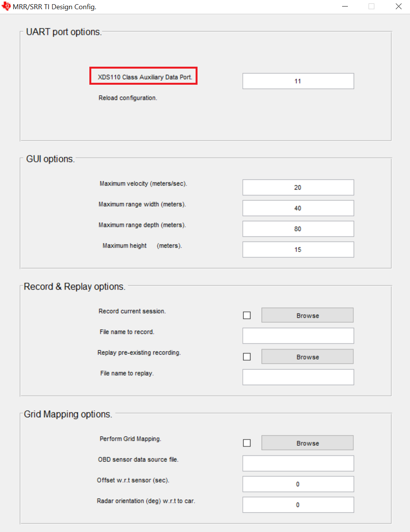Close the MRR/SRR TI Design Config window

399,7
